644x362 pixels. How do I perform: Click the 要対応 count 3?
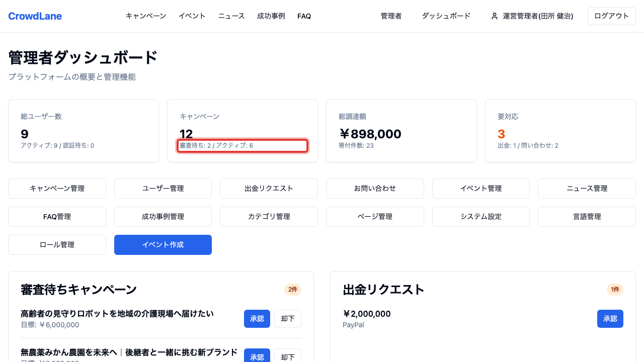point(501,134)
